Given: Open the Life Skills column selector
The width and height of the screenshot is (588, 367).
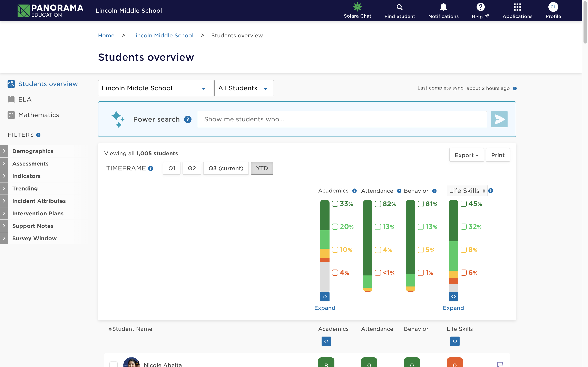Looking at the screenshot, I should [467, 191].
